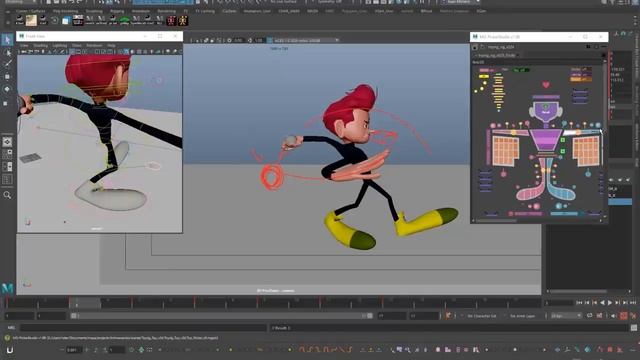
Task: Activate the Scale tool in toolbox
Action: click(6, 103)
